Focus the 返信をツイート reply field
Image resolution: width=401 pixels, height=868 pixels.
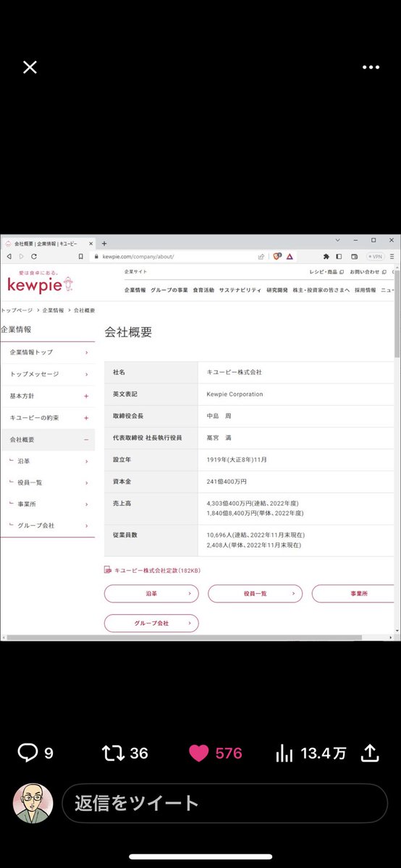tap(224, 803)
